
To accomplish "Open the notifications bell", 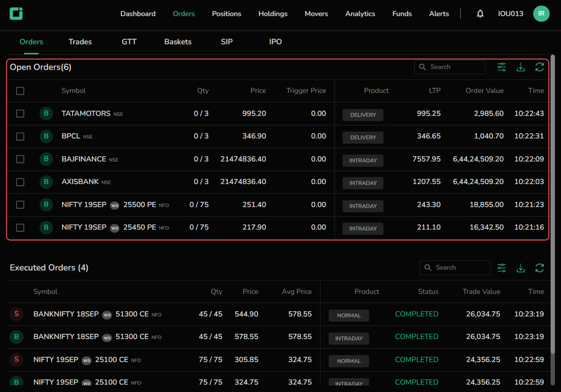I will (x=480, y=14).
